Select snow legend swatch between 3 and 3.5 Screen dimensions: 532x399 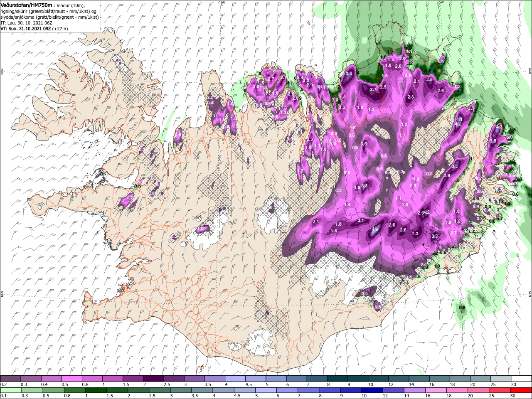(194, 379)
